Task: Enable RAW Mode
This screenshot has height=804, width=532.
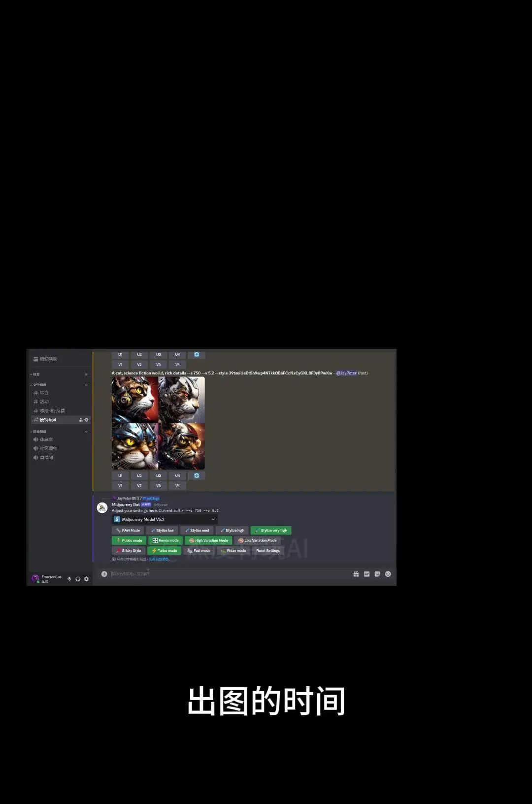Action: point(128,531)
